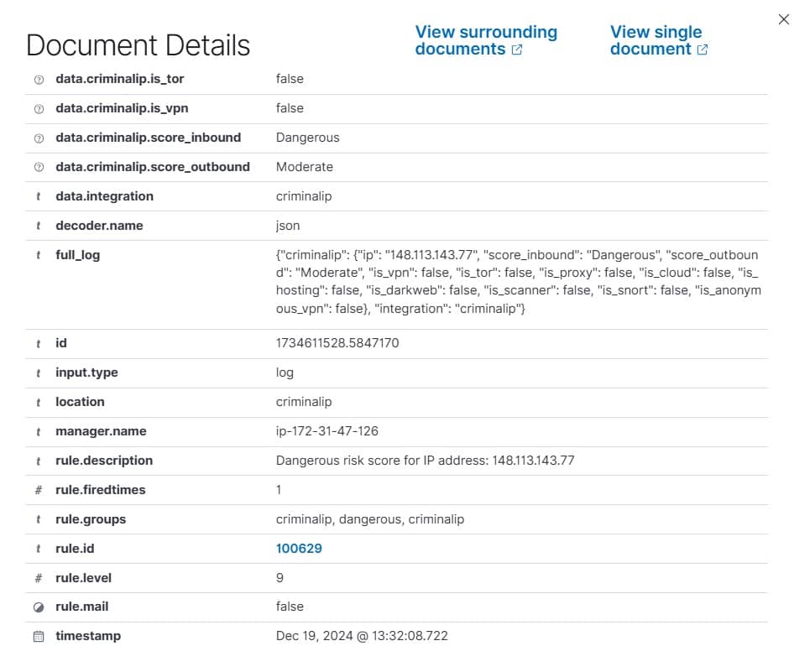Viewport: 794px width, 672px height.
Task: Click the calendar icon next to timestamp
Action: click(x=38, y=636)
